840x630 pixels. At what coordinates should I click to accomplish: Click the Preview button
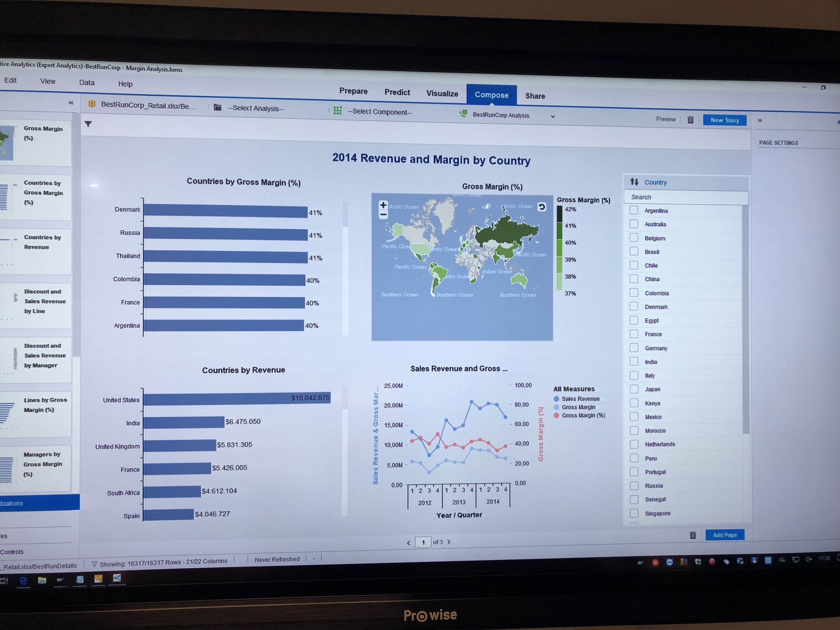point(666,119)
